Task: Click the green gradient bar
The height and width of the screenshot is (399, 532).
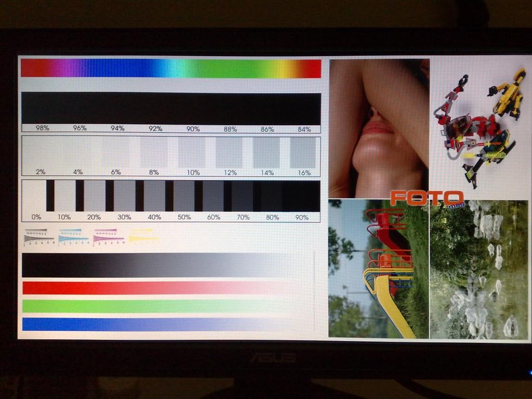Action: point(156,306)
